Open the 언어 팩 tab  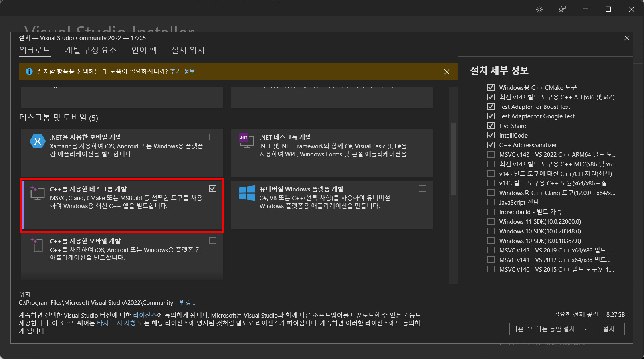(144, 50)
